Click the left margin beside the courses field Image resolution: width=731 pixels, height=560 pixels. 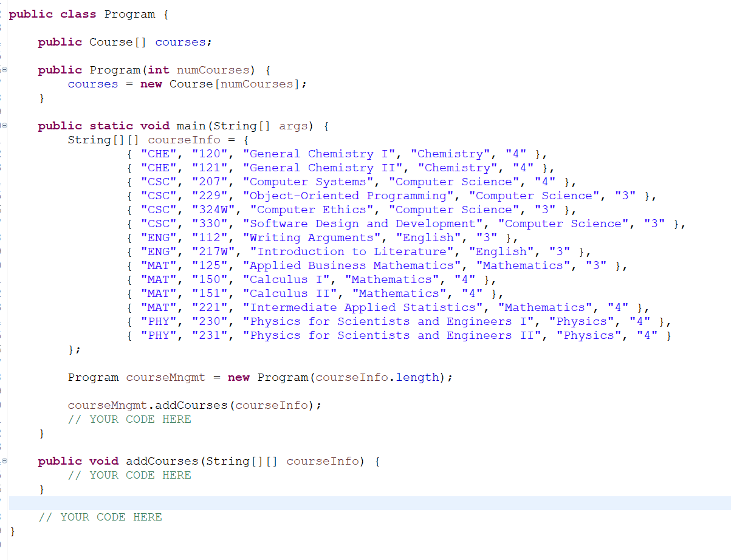click(x=3, y=42)
